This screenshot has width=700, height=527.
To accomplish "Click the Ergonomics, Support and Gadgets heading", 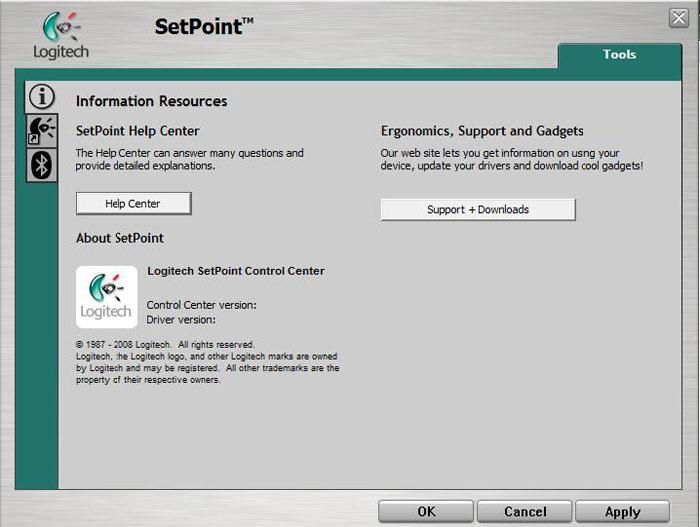I will coord(482,131).
